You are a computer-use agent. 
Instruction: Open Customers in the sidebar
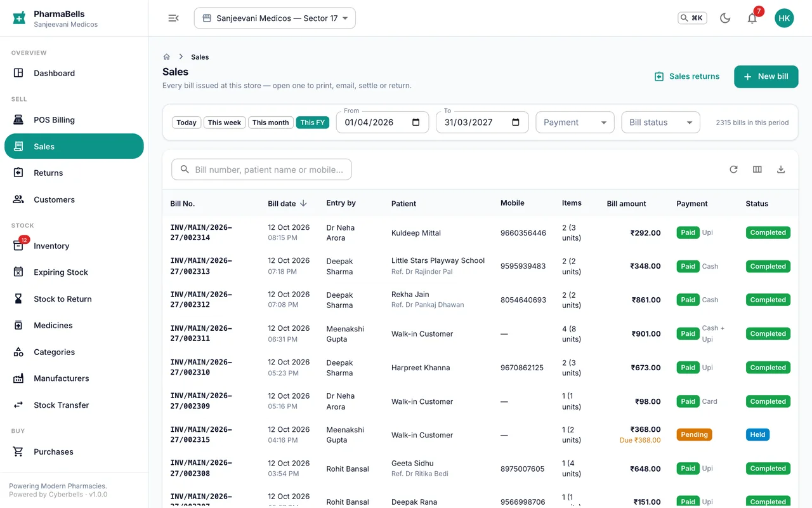click(74, 199)
